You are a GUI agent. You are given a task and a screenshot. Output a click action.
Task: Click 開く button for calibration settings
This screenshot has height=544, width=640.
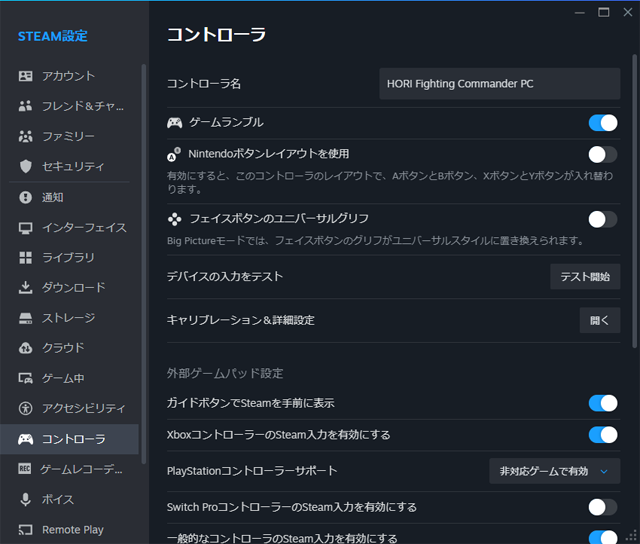[x=600, y=320]
